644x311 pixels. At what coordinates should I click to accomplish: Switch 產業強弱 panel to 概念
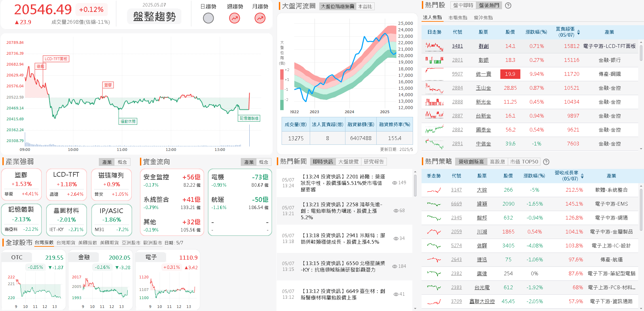point(122,162)
